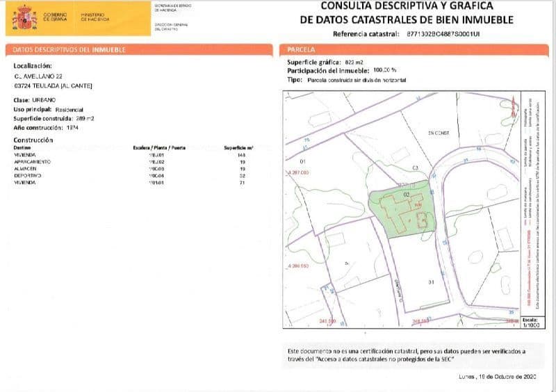Select the last VIVIENDA row with surface 71
The width and height of the screenshot is (556, 392).
[x=129, y=182]
